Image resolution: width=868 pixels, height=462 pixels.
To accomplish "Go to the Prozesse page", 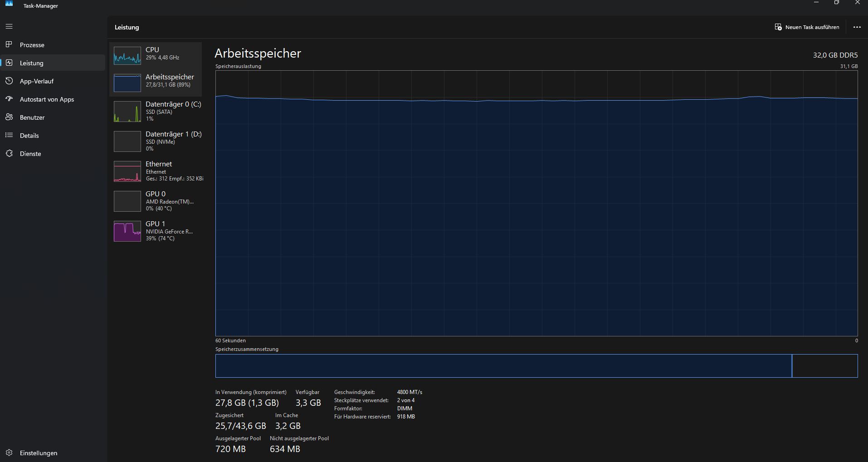I will (53, 44).
